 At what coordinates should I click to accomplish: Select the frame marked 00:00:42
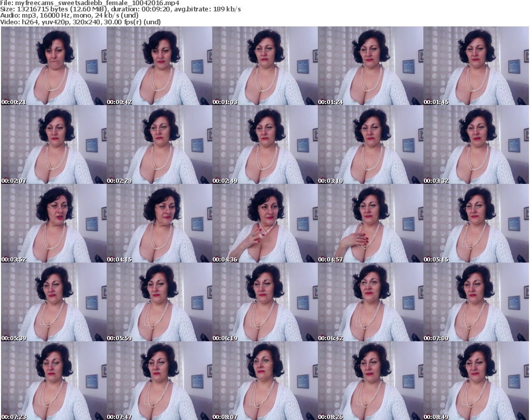click(x=159, y=66)
